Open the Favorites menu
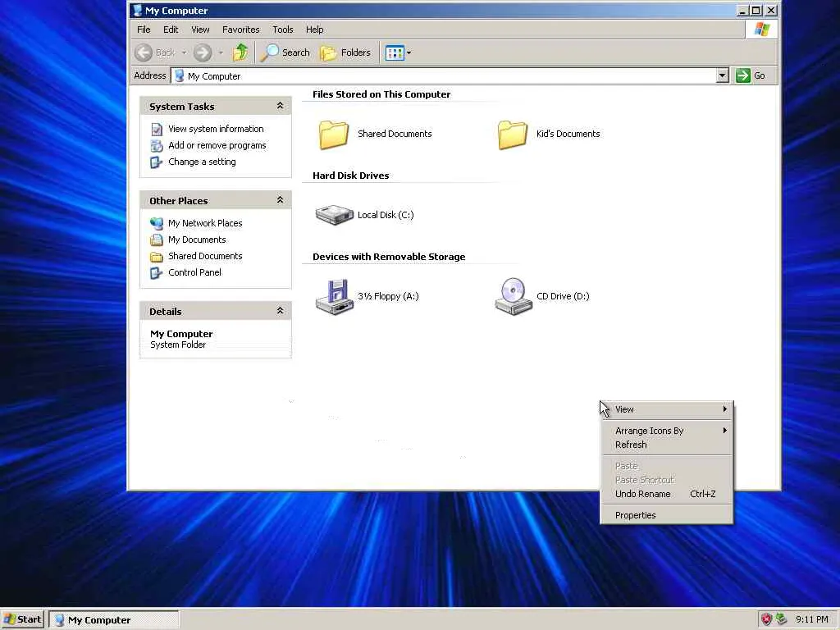 tap(241, 30)
